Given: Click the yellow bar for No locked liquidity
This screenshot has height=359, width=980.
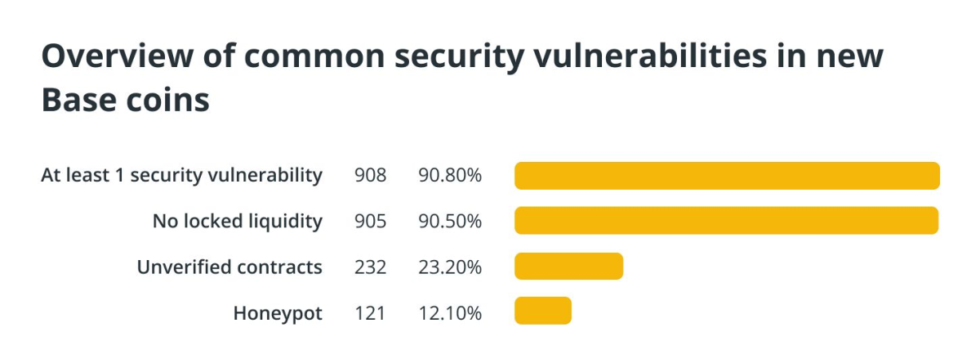Looking at the screenshot, I should [x=726, y=221].
